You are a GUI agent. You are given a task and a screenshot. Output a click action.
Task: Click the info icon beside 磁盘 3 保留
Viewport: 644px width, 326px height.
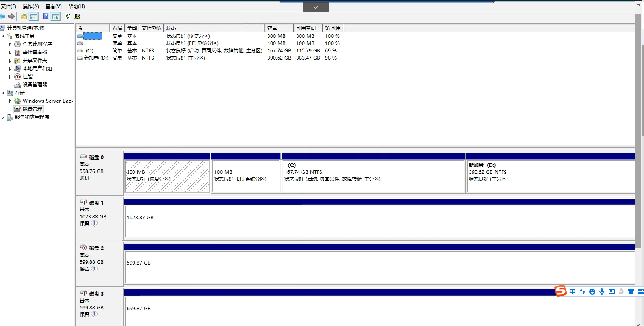click(x=94, y=314)
